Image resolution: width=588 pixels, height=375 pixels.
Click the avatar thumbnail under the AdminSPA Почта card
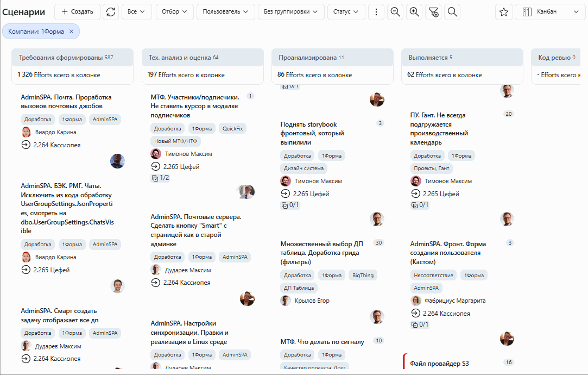[x=117, y=161]
